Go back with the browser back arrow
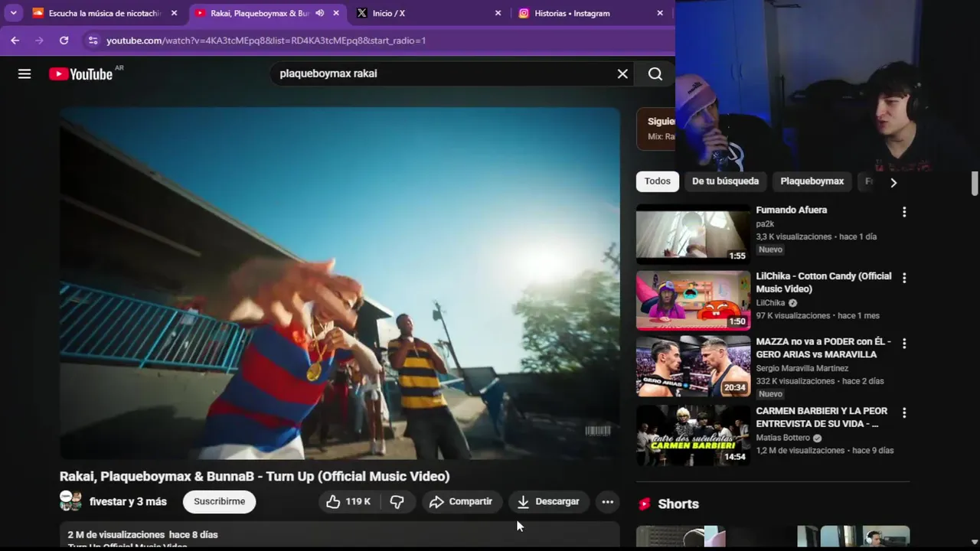980x551 pixels. pos(15,41)
